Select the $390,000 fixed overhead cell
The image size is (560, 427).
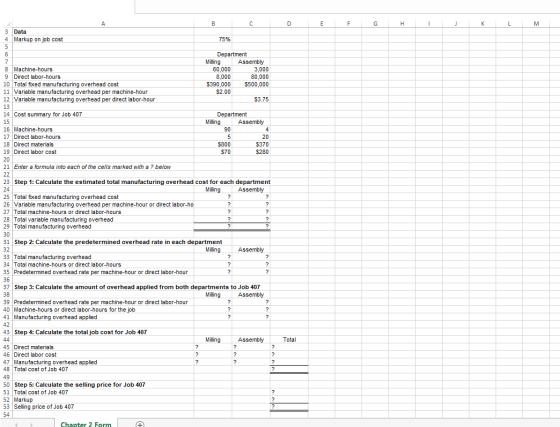point(213,84)
